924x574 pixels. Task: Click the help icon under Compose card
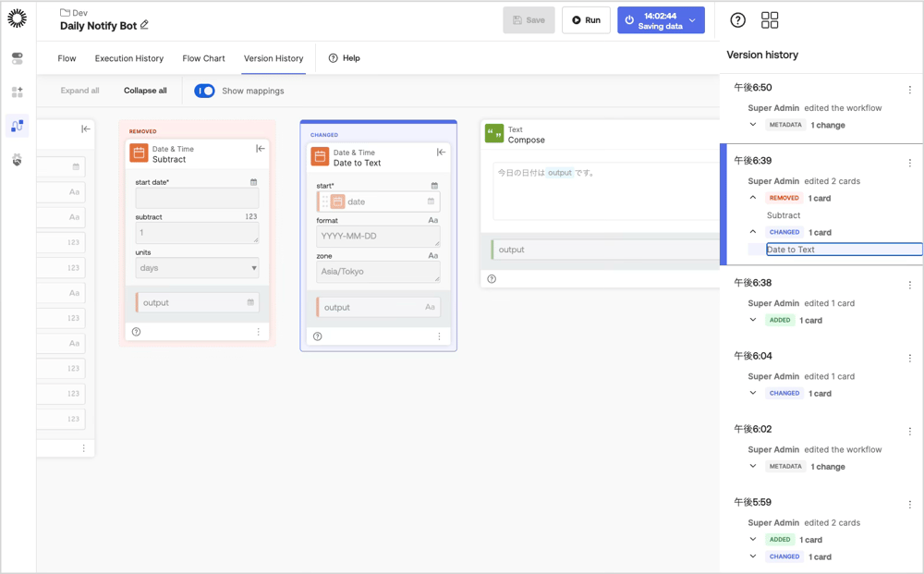[492, 279]
